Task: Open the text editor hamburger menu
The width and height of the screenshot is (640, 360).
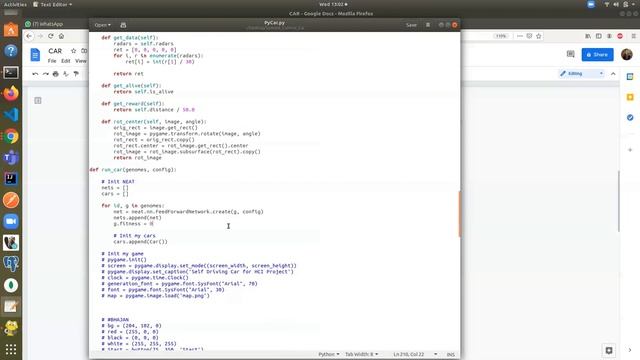Action: pyautogui.click(x=428, y=25)
